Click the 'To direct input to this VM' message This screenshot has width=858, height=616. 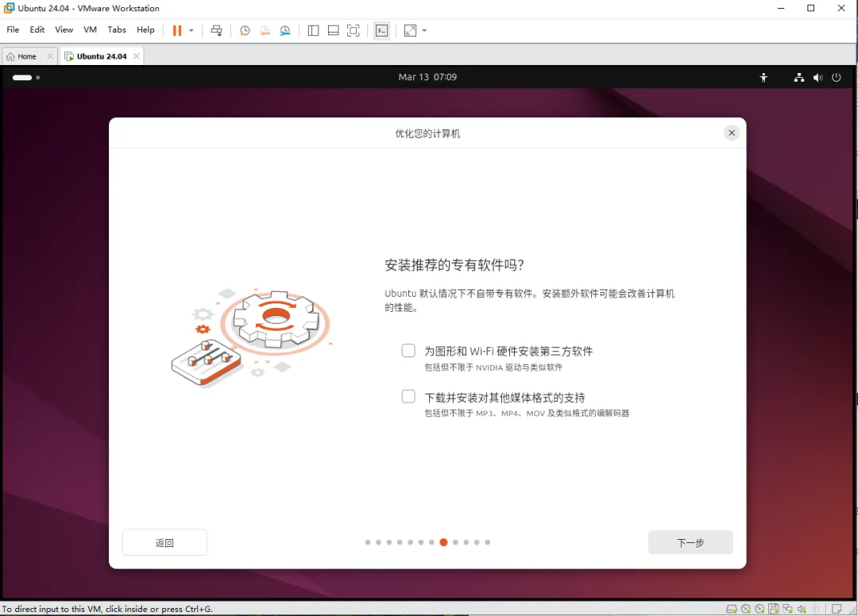pyautogui.click(x=107, y=609)
